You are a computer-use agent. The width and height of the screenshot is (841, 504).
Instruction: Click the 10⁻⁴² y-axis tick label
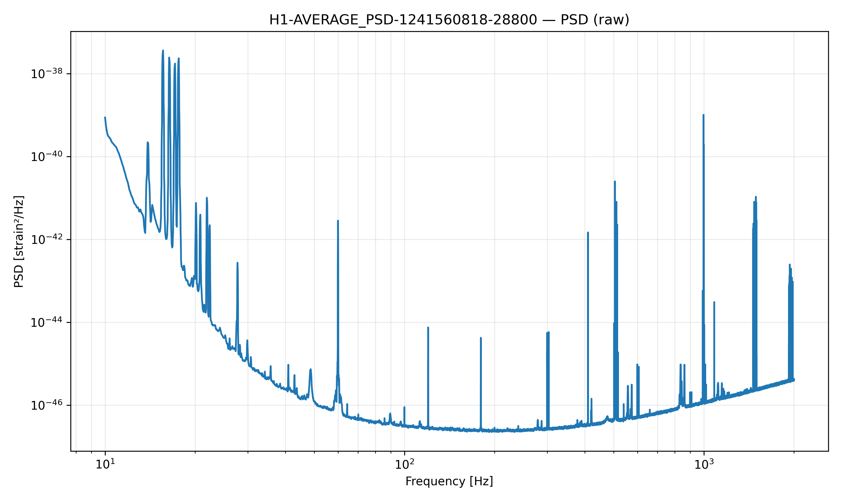(47, 240)
